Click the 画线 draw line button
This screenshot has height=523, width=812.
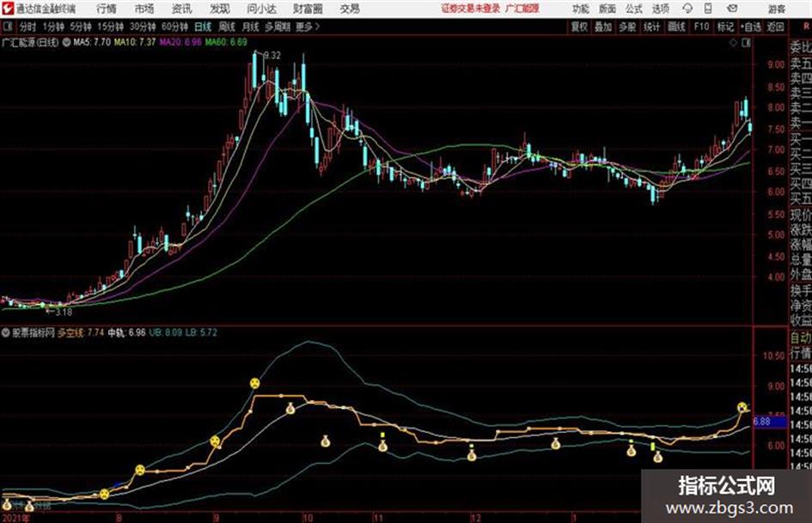[x=675, y=27]
